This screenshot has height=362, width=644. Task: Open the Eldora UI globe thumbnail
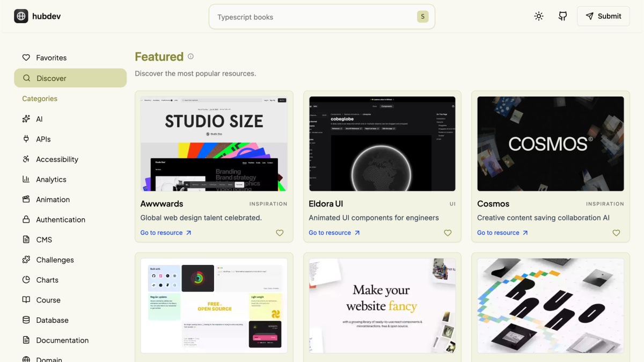click(x=382, y=144)
